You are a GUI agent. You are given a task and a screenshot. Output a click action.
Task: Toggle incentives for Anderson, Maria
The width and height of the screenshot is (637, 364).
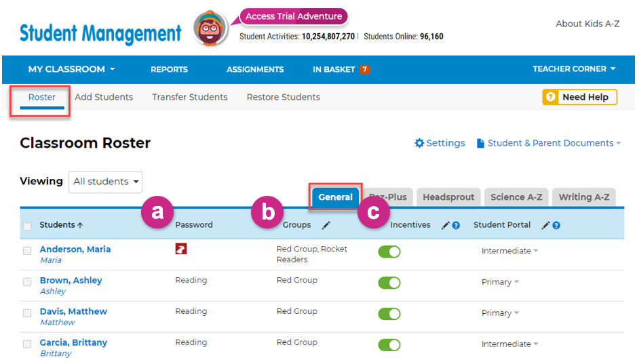coord(389,251)
